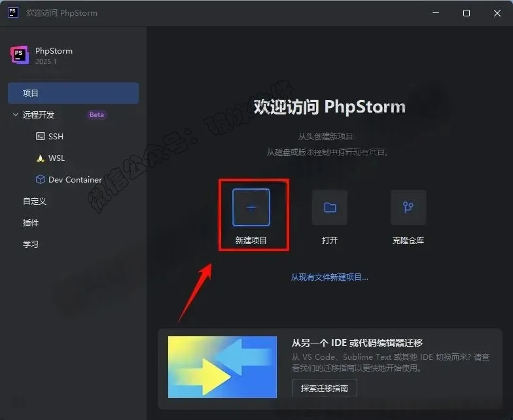Image resolution: width=513 pixels, height=420 pixels.
Task: Open the WSL remote option
Action: click(56, 158)
